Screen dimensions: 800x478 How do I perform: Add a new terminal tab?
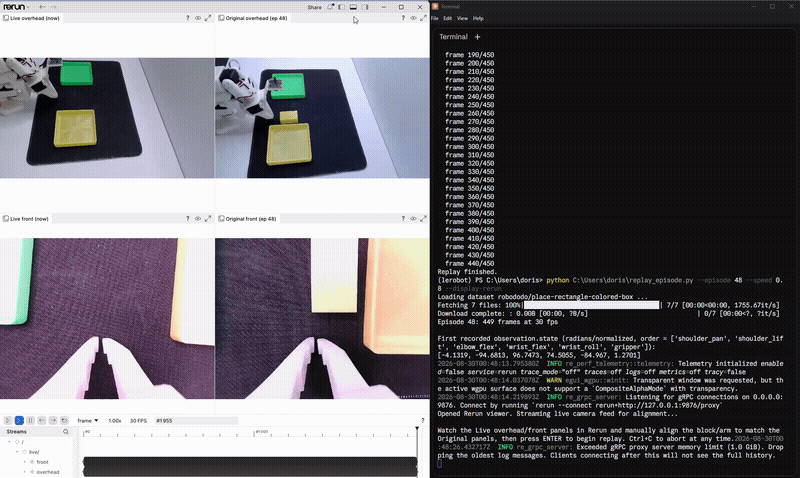pyautogui.click(x=478, y=37)
